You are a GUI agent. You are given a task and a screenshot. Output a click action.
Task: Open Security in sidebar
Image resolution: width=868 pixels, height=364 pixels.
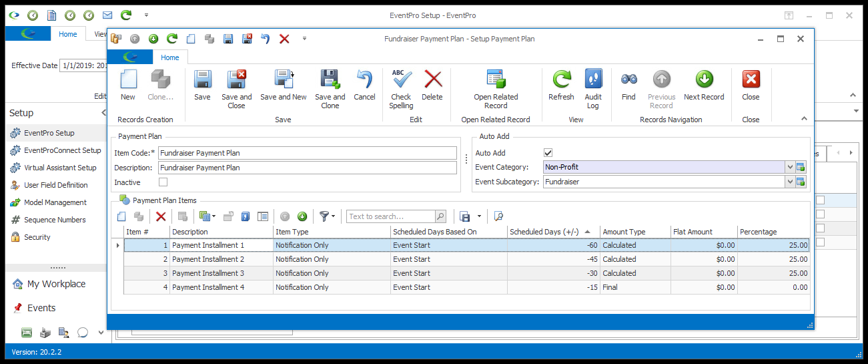37,237
